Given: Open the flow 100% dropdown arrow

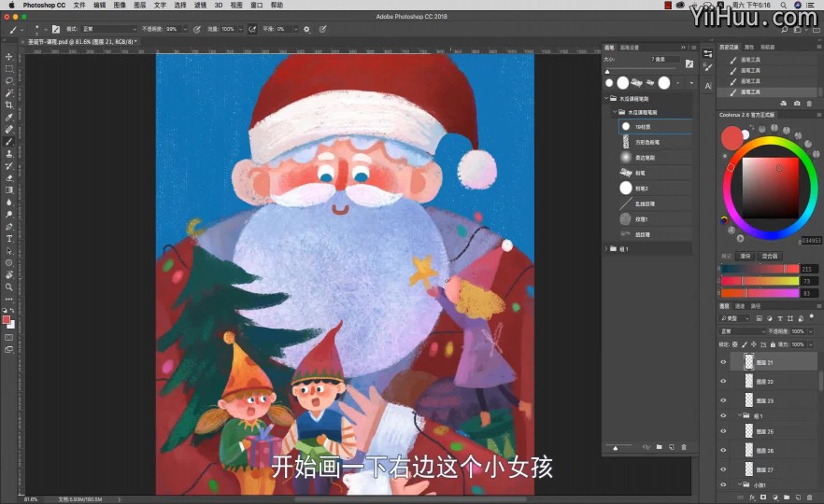Looking at the screenshot, I should 240,30.
